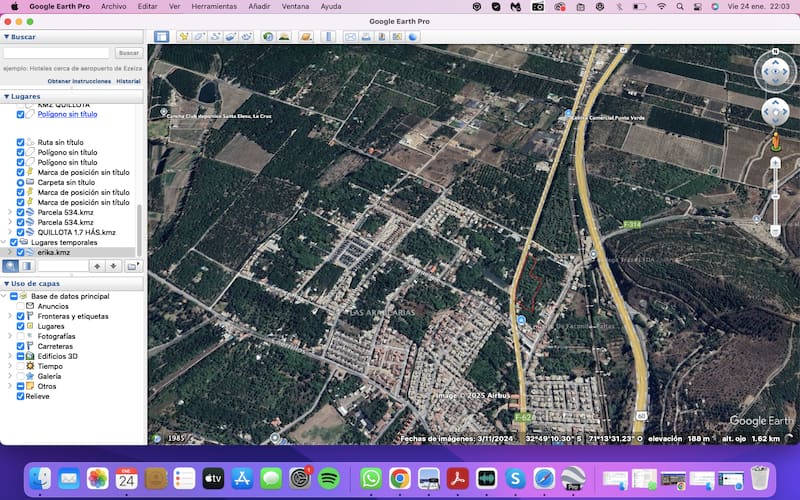The image size is (800, 500).
Task: Click the search text field in Buscar
Action: (56, 53)
